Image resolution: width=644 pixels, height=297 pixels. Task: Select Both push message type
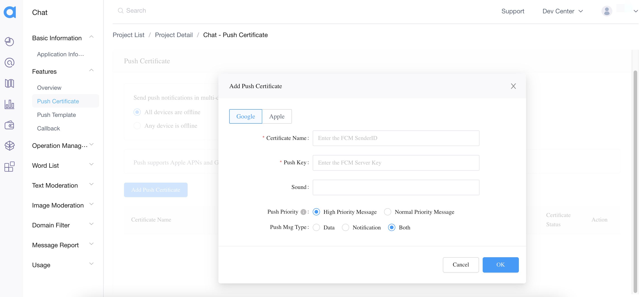(392, 227)
